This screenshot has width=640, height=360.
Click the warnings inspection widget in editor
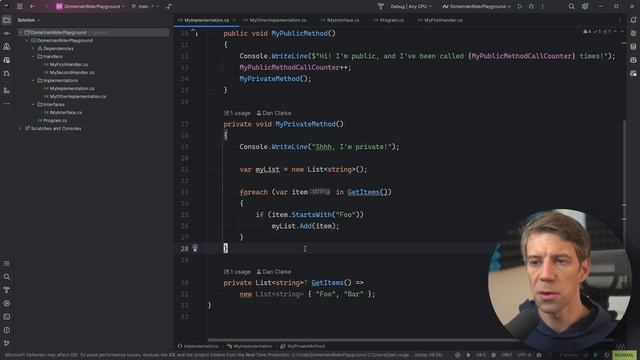tap(597, 31)
